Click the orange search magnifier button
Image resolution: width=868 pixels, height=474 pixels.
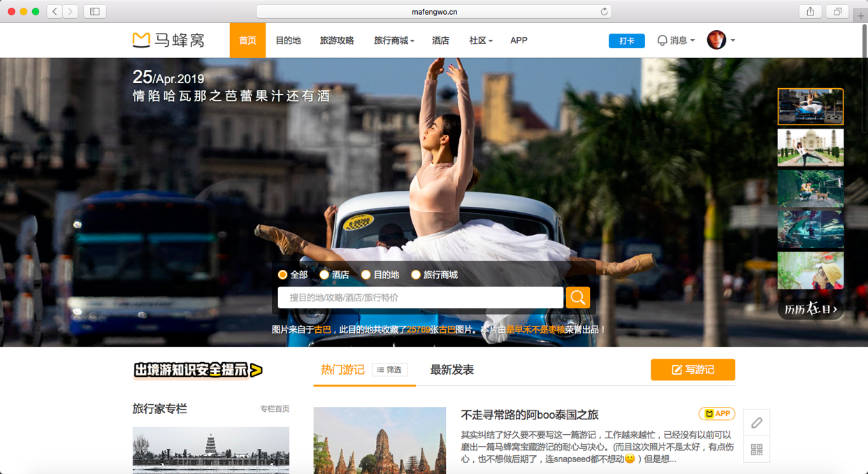tap(577, 297)
